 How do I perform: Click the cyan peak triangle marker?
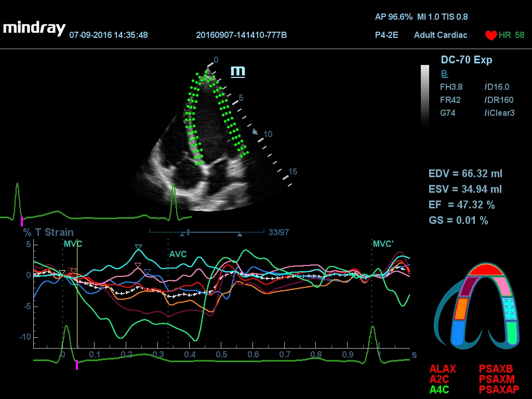(138, 247)
